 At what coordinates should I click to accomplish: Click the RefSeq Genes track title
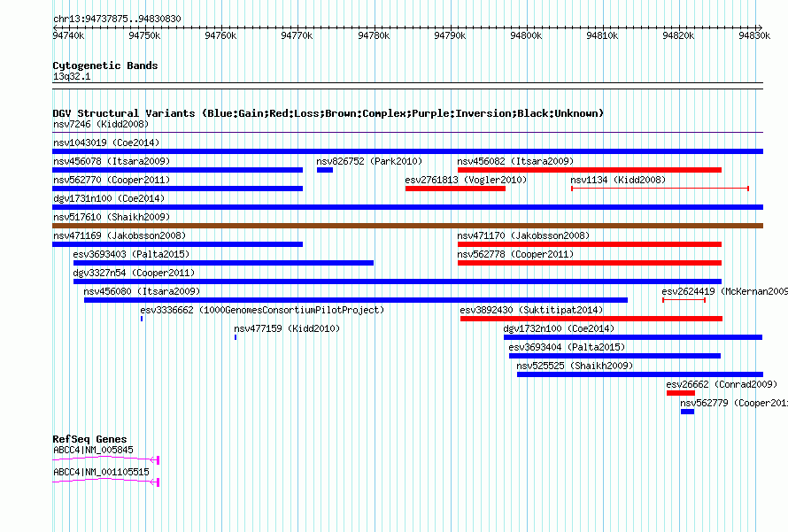(89, 438)
